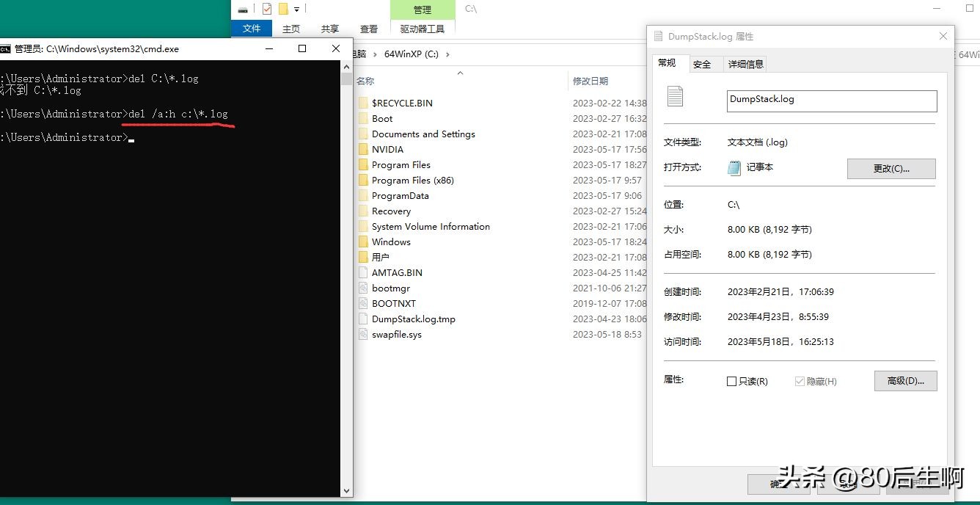Click the 名称 column sort expander
The height and width of the screenshot is (505, 980).
[460, 73]
